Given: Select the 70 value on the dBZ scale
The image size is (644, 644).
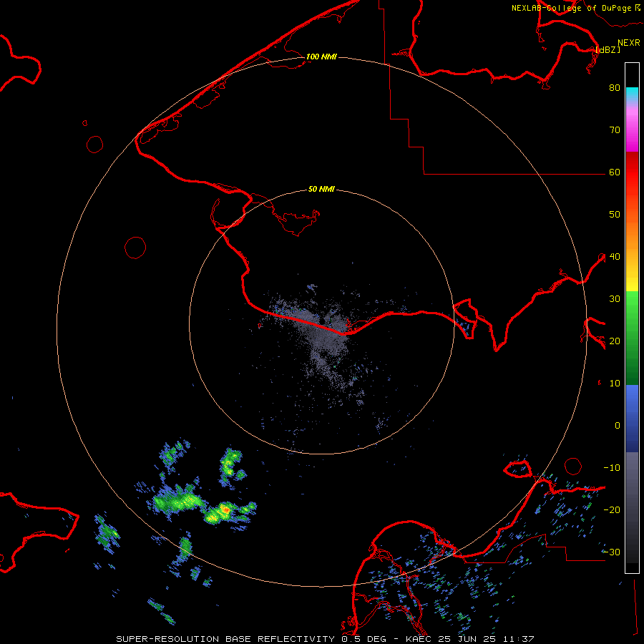Looking at the screenshot, I should pos(615,130).
